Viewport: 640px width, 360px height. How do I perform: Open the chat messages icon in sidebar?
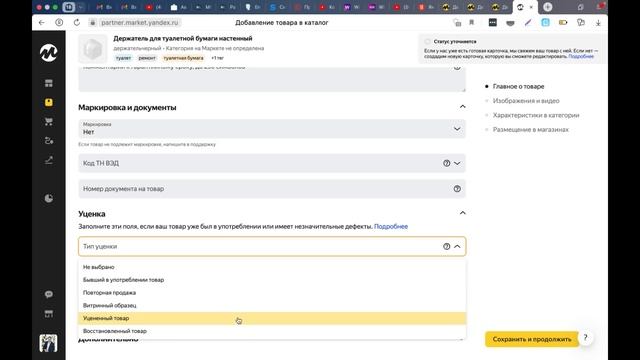(49, 294)
